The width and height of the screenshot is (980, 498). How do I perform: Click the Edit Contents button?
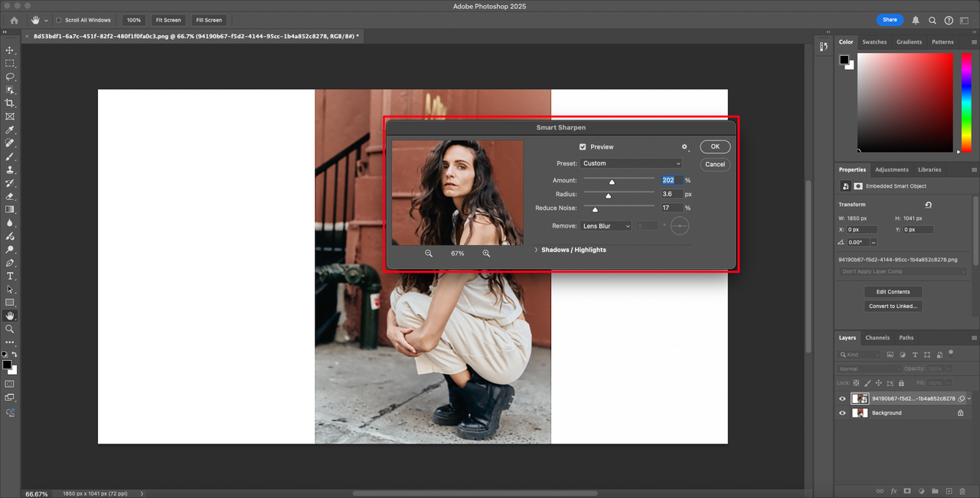click(x=893, y=292)
